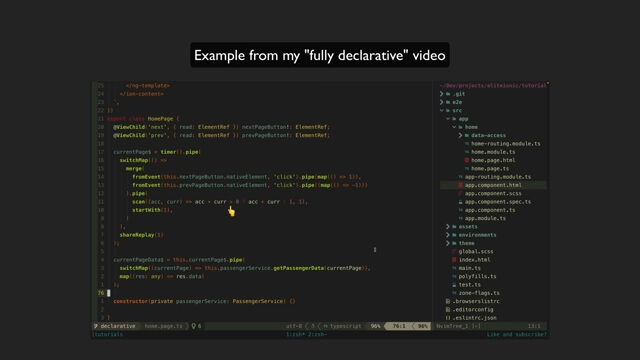Click utf-8 encoding in statusline
Image resolution: width=640 pixels, height=360 pixels.
(294, 326)
